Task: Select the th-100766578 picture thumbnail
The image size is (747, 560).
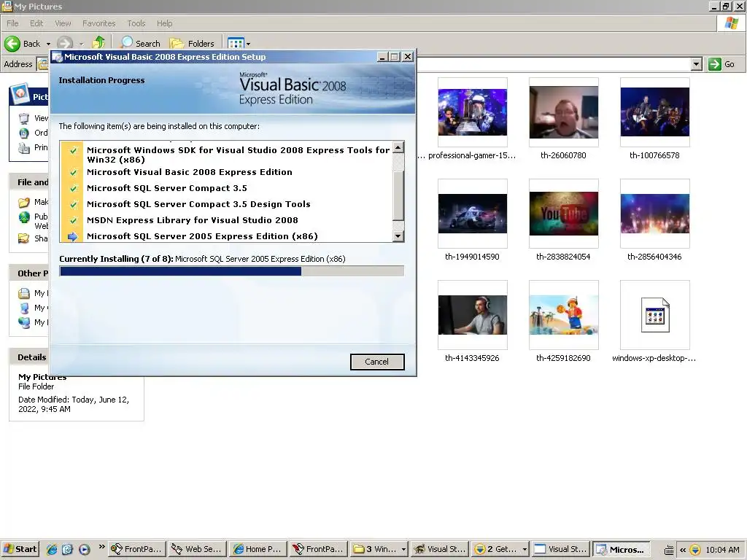Action: [x=654, y=112]
